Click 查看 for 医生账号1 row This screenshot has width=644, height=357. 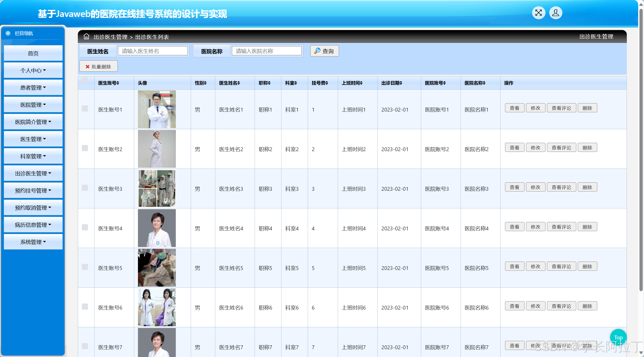(514, 108)
